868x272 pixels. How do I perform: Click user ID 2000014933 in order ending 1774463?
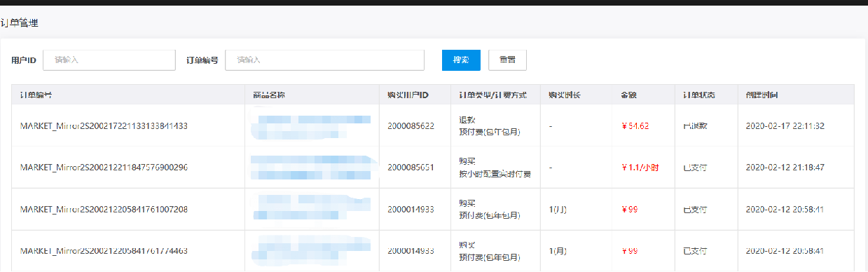click(411, 250)
